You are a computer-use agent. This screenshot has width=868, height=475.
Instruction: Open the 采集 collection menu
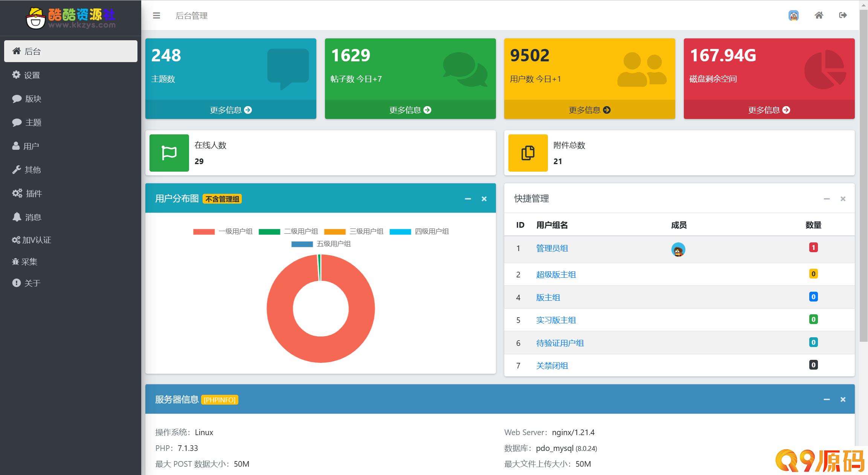pos(71,262)
